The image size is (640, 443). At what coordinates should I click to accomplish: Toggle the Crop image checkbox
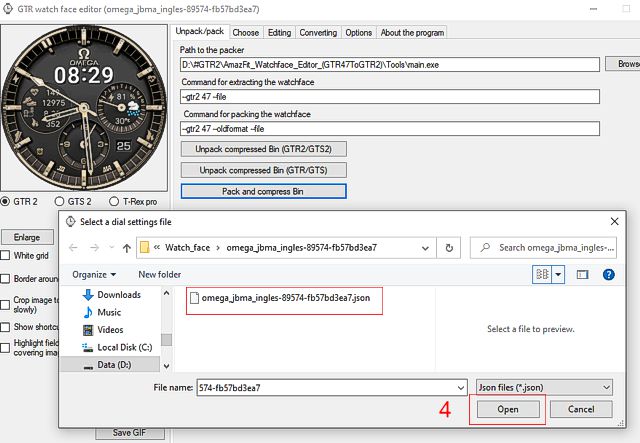pyautogui.click(x=5, y=305)
